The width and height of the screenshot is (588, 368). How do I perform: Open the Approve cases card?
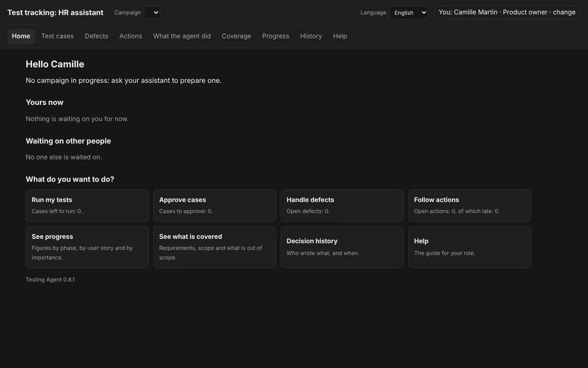point(215,206)
